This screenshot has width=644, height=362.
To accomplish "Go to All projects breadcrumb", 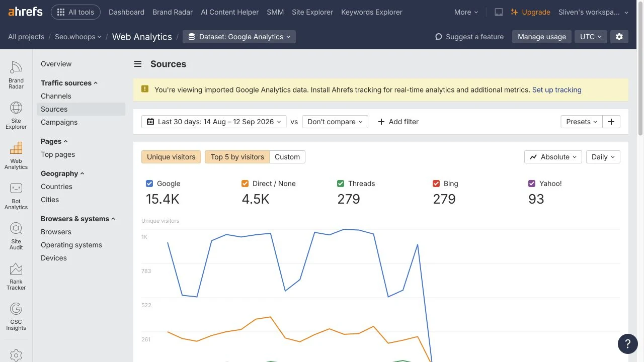I will pyautogui.click(x=26, y=37).
